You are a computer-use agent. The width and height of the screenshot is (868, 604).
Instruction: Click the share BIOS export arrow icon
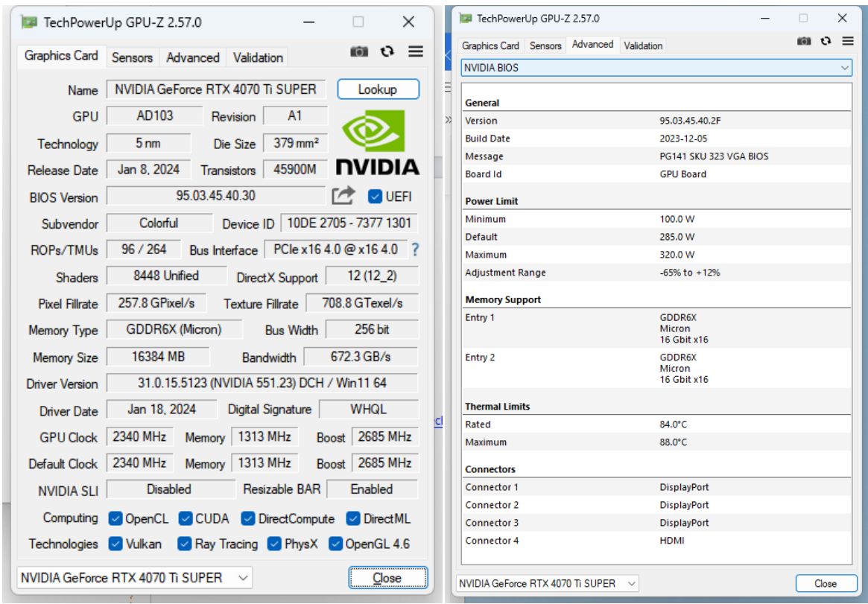pos(343,196)
